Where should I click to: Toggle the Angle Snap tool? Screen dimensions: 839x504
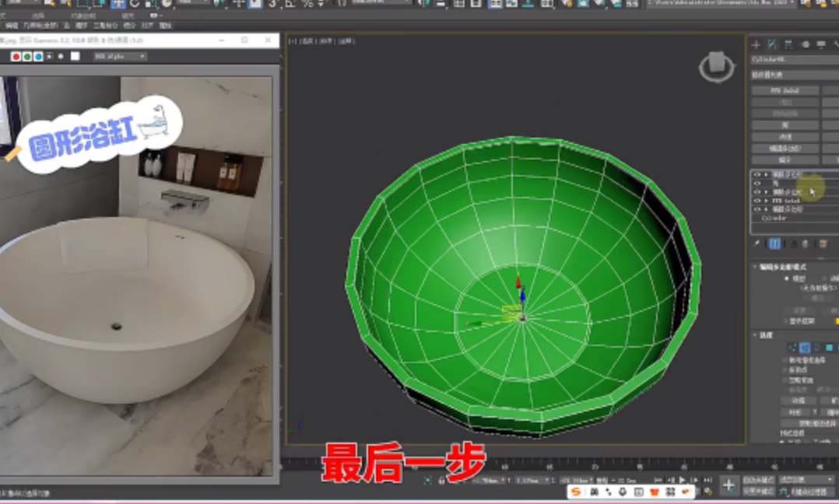pyautogui.click(x=290, y=4)
